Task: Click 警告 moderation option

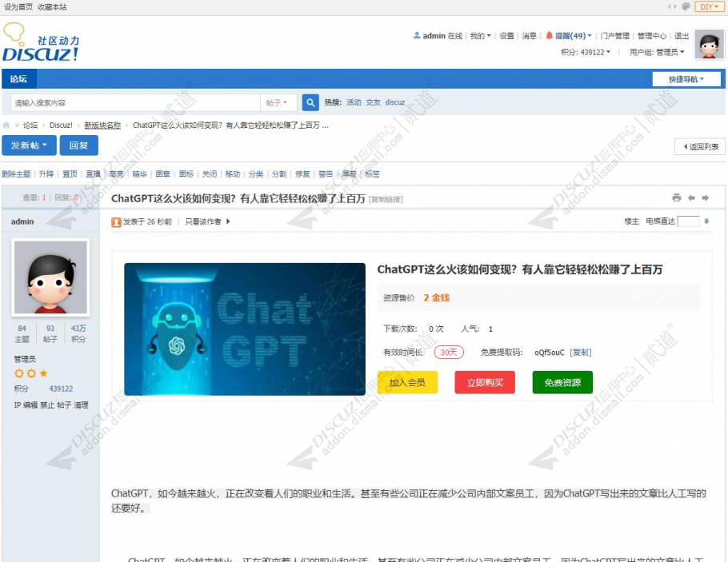Action: (326, 174)
